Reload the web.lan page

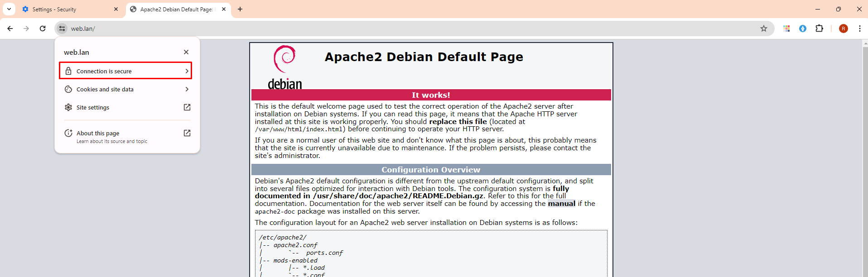[43, 29]
